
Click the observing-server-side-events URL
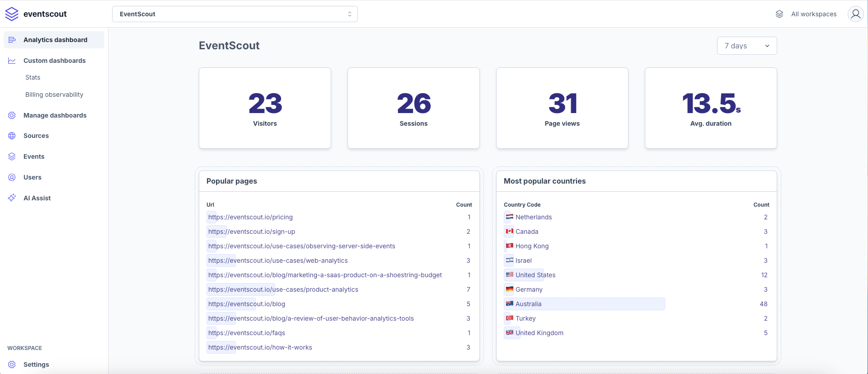302,246
